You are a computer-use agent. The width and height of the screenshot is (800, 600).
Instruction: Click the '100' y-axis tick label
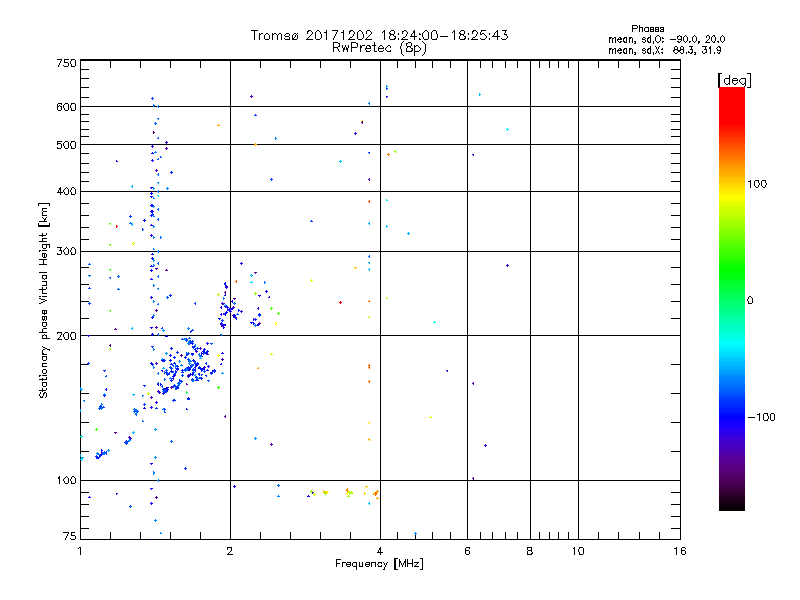pos(66,481)
